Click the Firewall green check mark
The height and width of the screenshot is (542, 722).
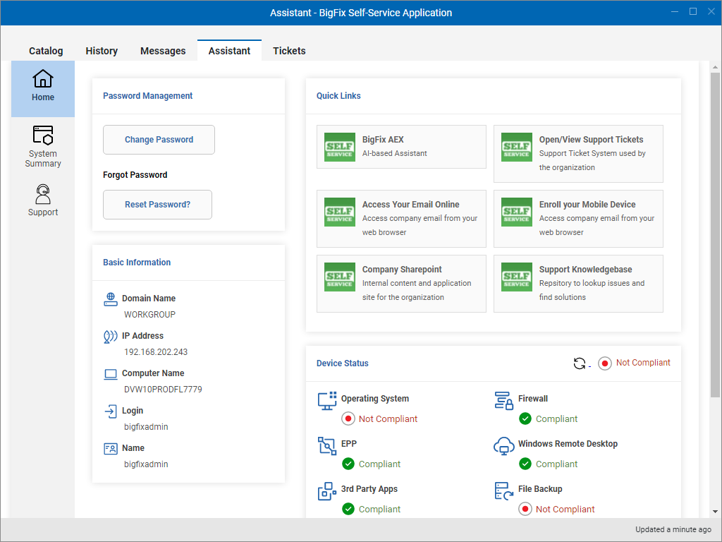tap(525, 419)
